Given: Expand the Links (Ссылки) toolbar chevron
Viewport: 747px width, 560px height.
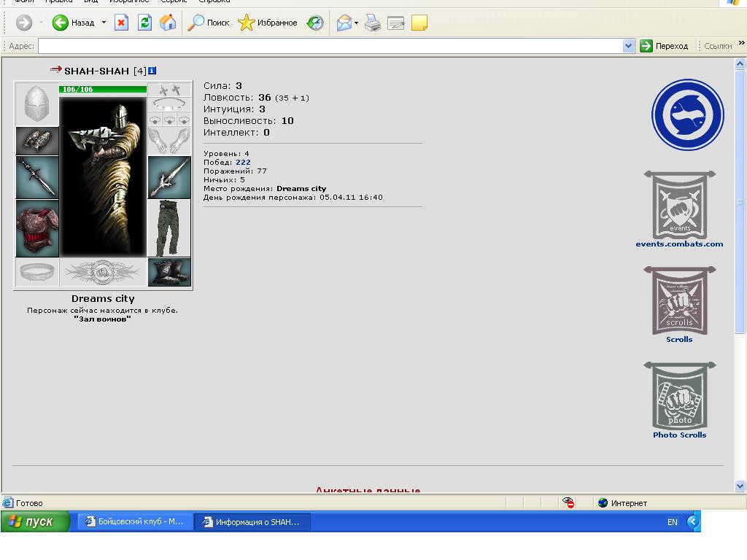Looking at the screenshot, I should pos(741,43).
